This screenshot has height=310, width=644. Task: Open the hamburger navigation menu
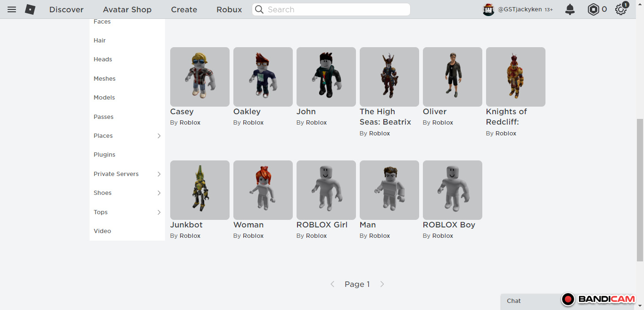pyautogui.click(x=12, y=9)
